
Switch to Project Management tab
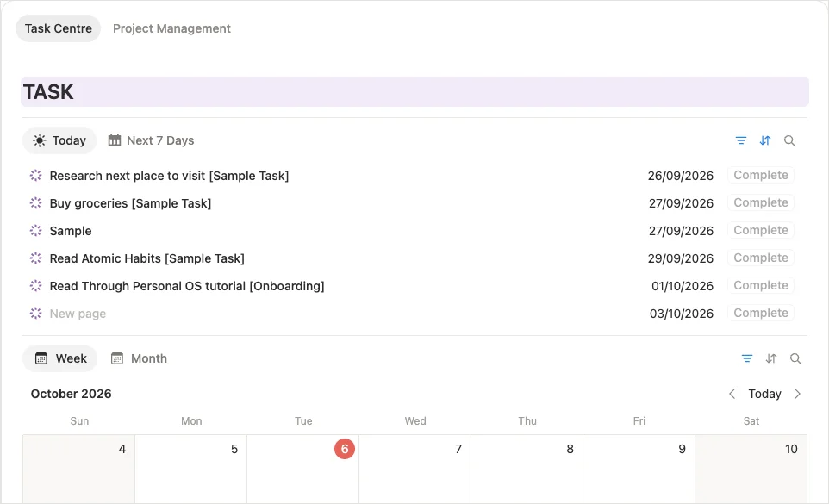pyautogui.click(x=171, y=28)
